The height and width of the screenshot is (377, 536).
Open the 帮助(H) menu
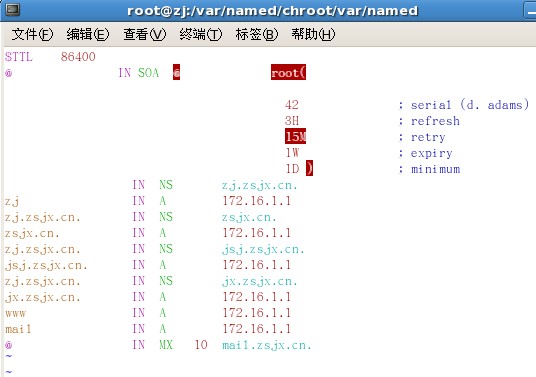[x=313, y=34]
